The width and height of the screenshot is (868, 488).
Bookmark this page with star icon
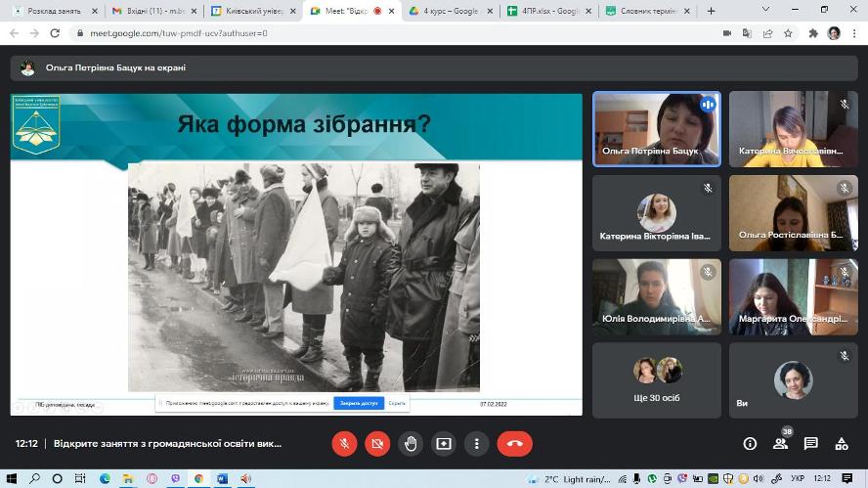click(788, 32)
